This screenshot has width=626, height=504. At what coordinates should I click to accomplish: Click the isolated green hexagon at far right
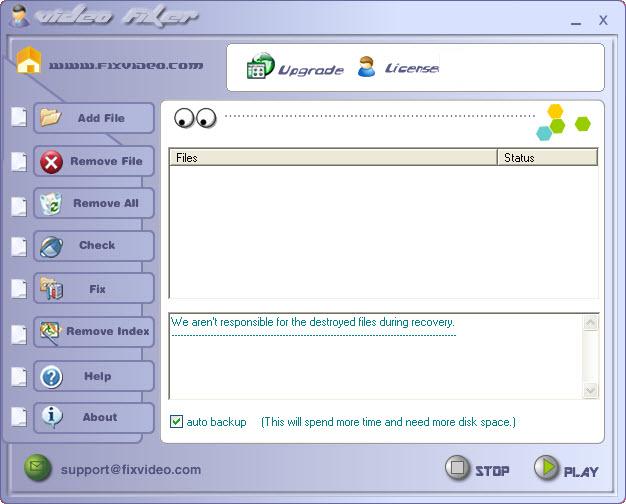pos(582,124)
